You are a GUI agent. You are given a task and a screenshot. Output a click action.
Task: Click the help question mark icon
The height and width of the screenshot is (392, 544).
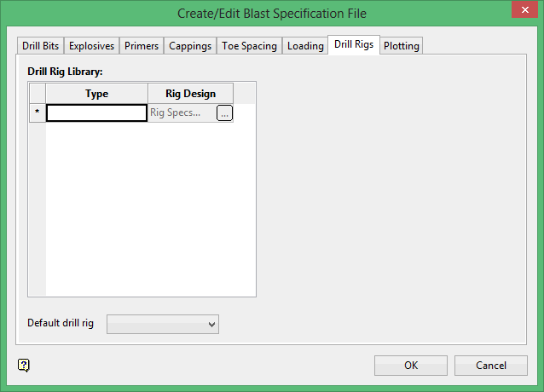pos(23,366)
